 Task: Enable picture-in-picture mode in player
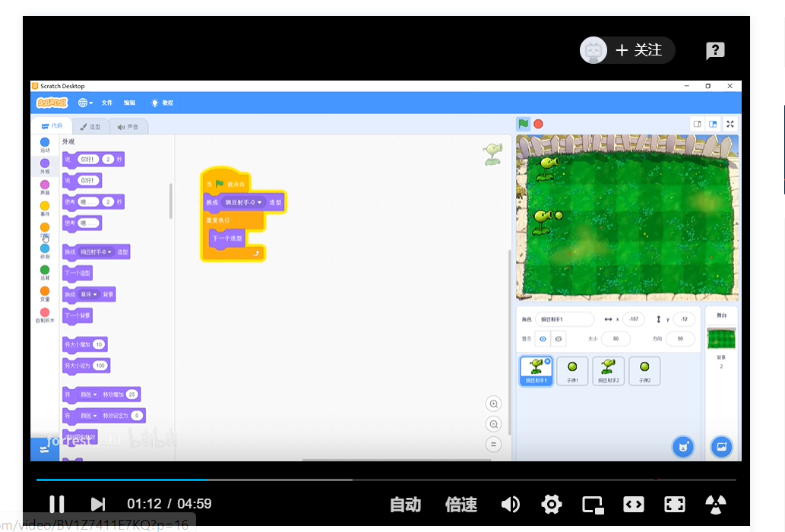click(593, 505)
